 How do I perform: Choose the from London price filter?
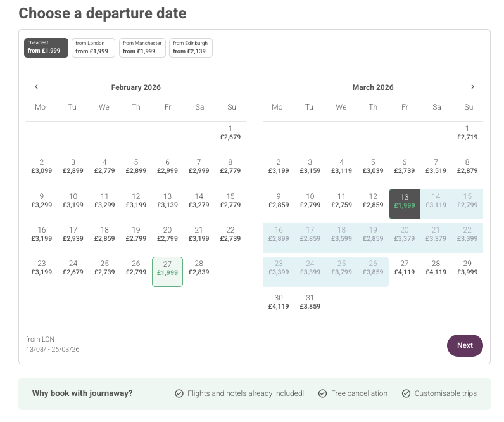click(93, 48)
